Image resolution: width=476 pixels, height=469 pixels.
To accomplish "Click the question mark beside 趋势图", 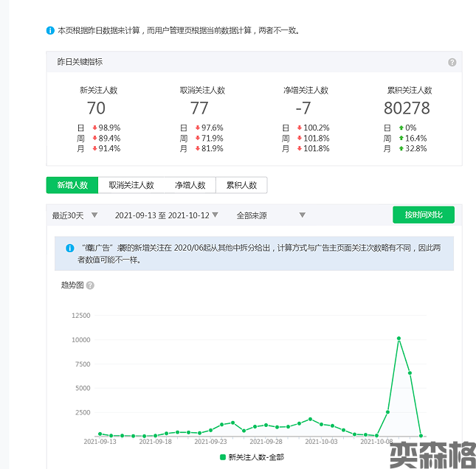I will 90,285.
